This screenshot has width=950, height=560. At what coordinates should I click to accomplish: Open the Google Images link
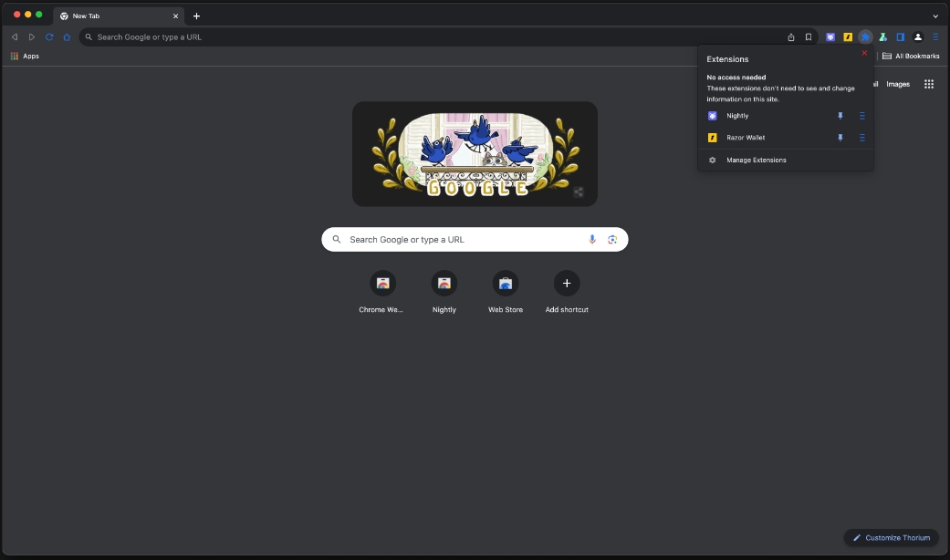coord(898,84)
